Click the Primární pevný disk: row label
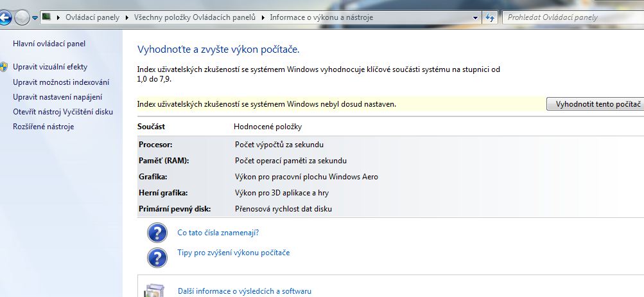The height and width of the screenshot is (297, 644). 175,209
